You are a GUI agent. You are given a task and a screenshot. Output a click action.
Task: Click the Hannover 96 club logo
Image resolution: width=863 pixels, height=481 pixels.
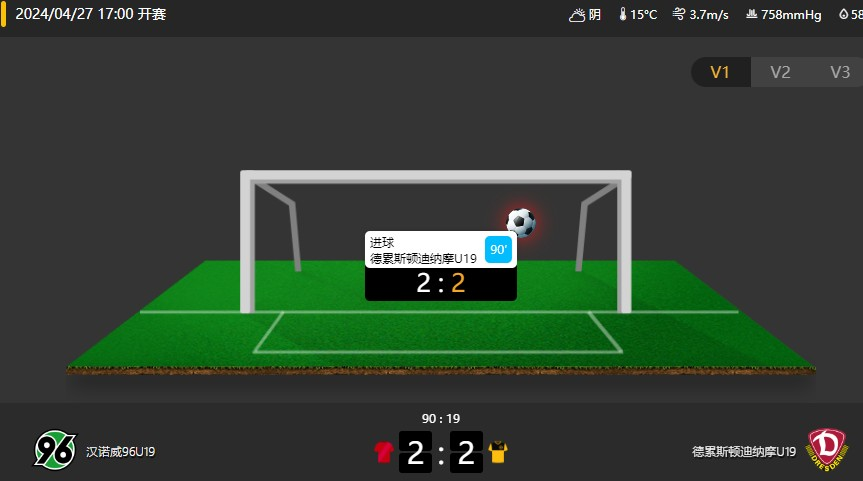tap(55, 450)
